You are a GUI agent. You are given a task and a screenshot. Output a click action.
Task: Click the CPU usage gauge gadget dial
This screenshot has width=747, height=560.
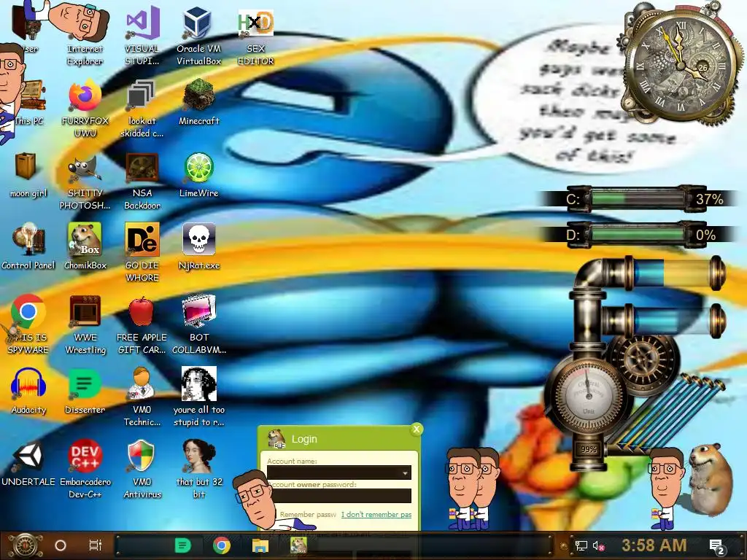[588, 395]
